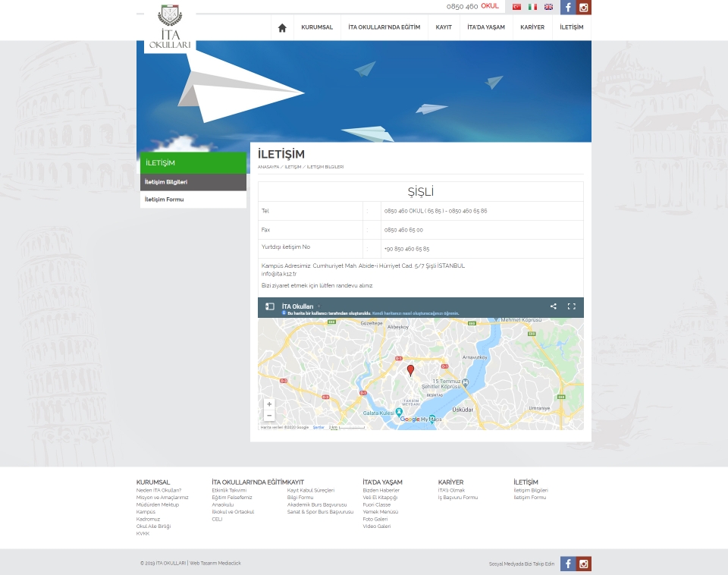Go to İş Başvuru Formu link

pos(458,498)
